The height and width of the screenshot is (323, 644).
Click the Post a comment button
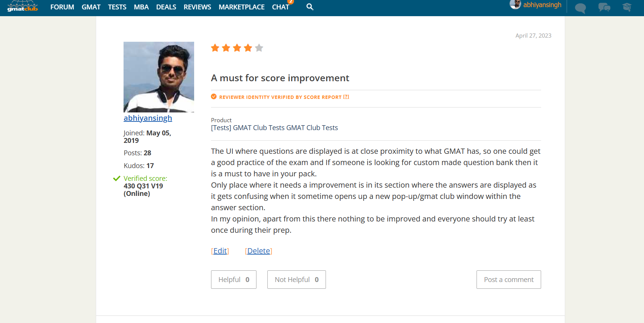click(x=508, y=279)
